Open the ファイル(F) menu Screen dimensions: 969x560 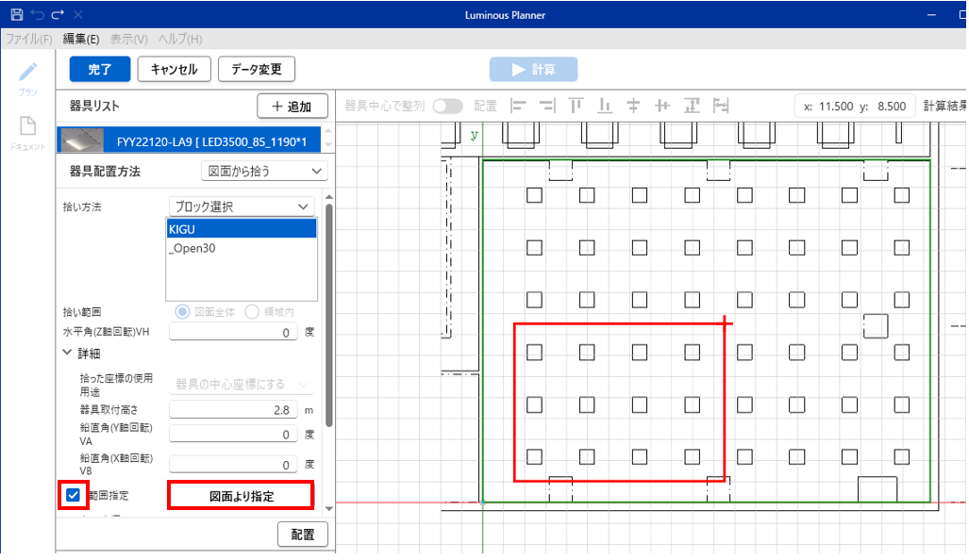[x=29, y=39]
